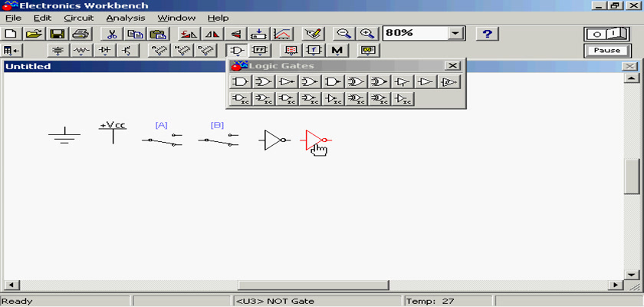Display the analysis graphs
The height and width of the screenshot is (307, 644).
click(x=282, y=34)
